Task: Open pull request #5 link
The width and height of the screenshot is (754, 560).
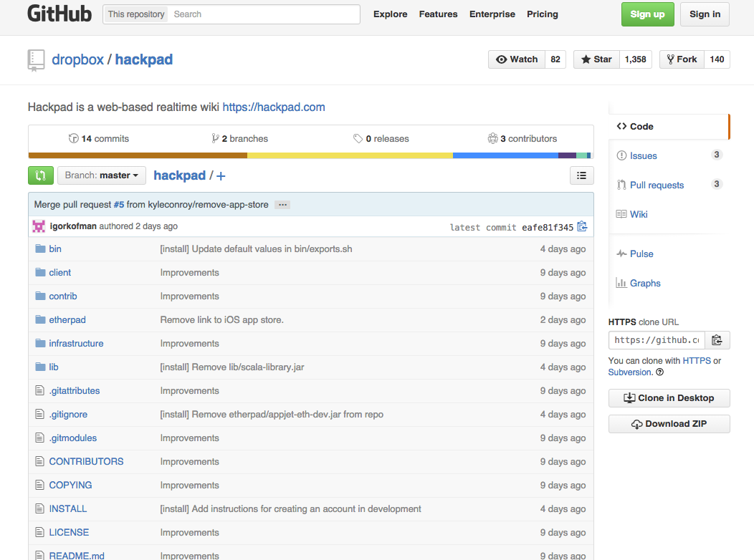Action: click(x=119, y=205)
